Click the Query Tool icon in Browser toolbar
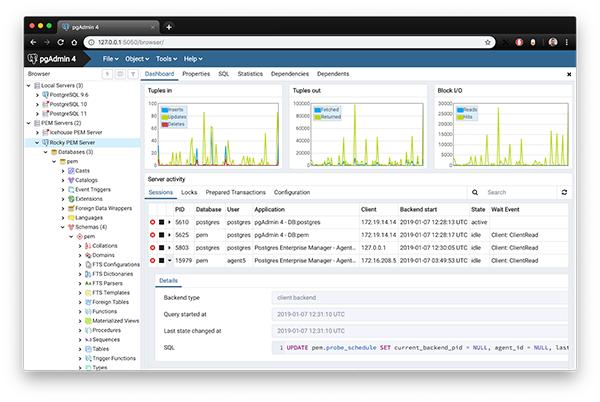Screen dimensions: 600x402 coord(107,74)
